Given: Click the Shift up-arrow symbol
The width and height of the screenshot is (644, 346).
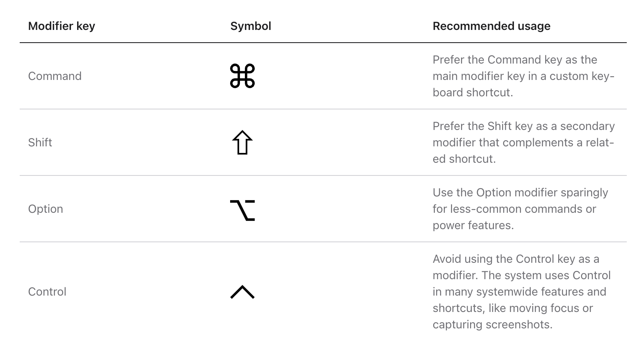Looking at the screenshot, I should 242,143.
